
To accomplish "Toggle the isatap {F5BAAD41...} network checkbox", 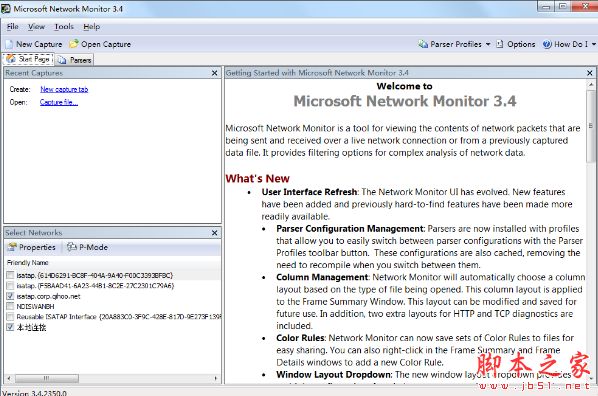I will coord(10,285).
